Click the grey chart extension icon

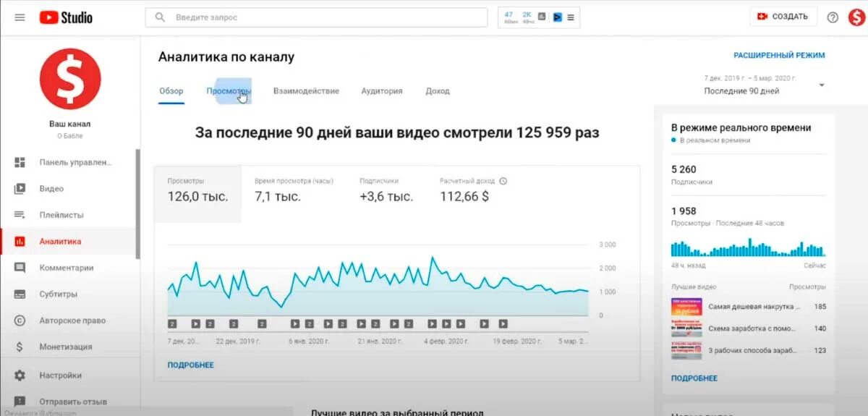tap(542, 17)
